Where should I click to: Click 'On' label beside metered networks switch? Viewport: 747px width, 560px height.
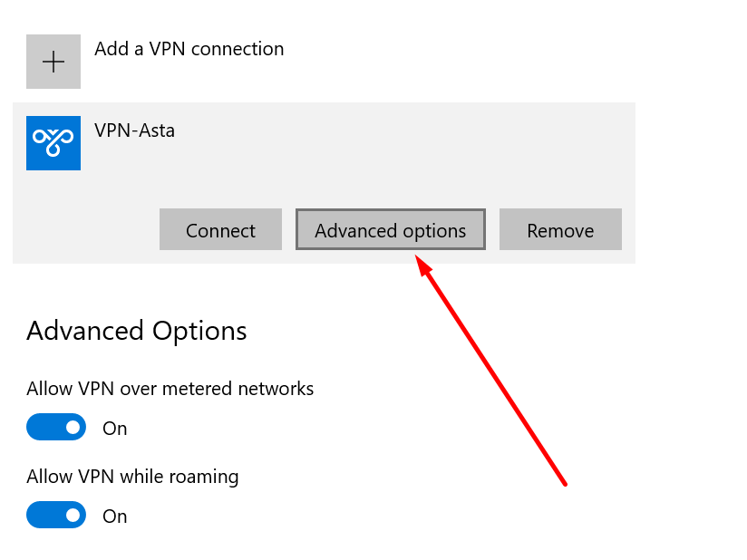115,429
